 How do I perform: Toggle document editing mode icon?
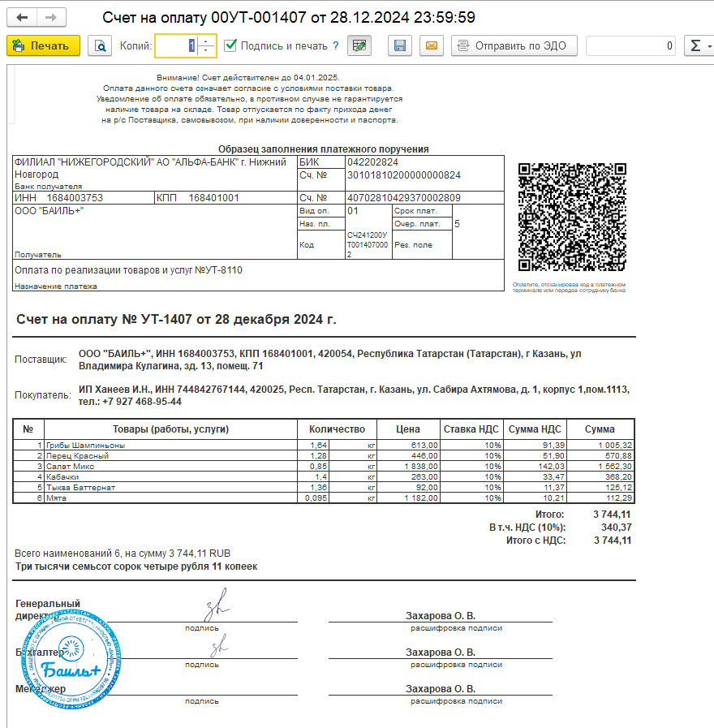tap(359, 46)
